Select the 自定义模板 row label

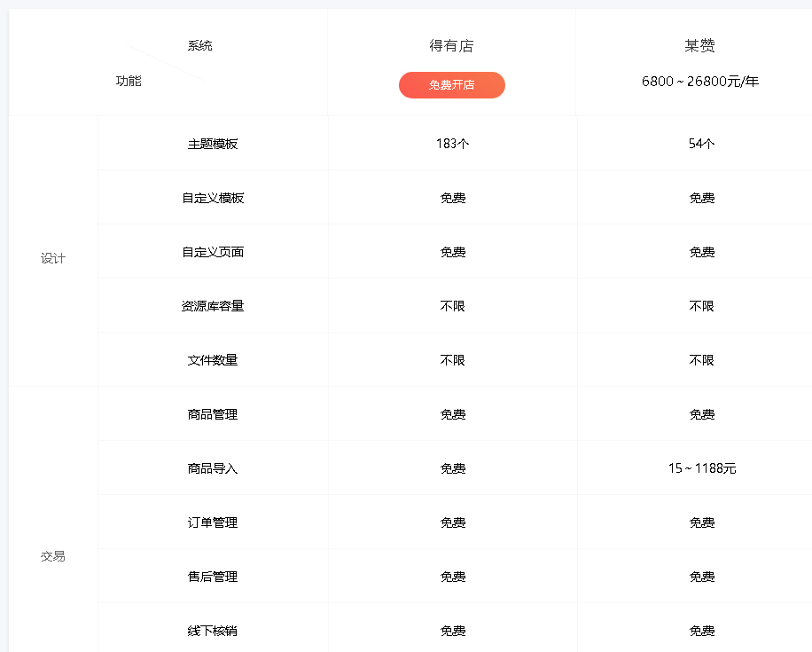pyautogui.click(x=213, y=198)
